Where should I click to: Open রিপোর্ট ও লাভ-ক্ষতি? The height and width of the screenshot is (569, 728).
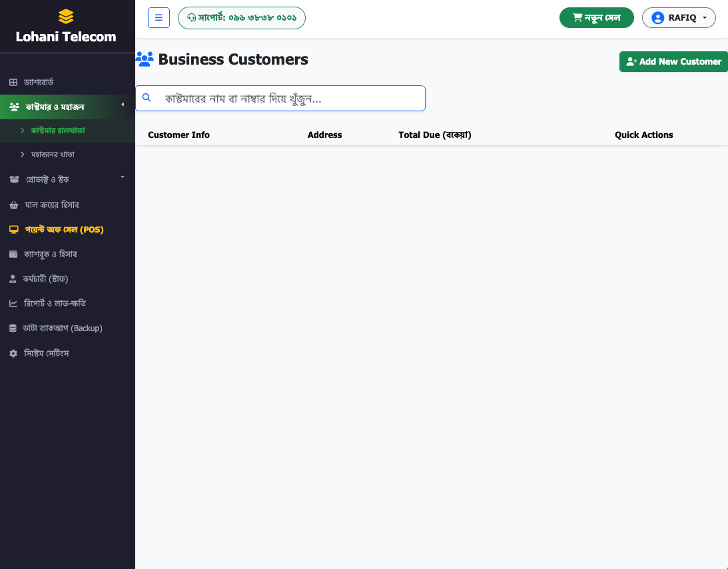click(x=67, y=303)
